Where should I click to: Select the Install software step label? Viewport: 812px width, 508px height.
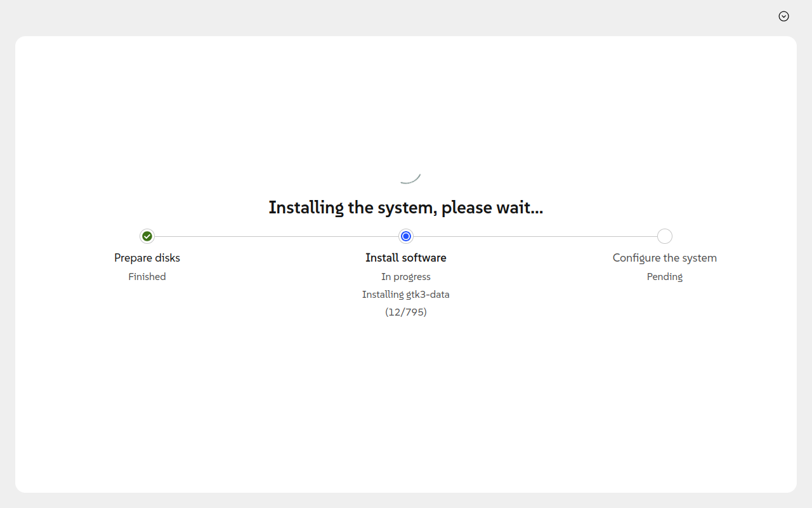(406, 258)
